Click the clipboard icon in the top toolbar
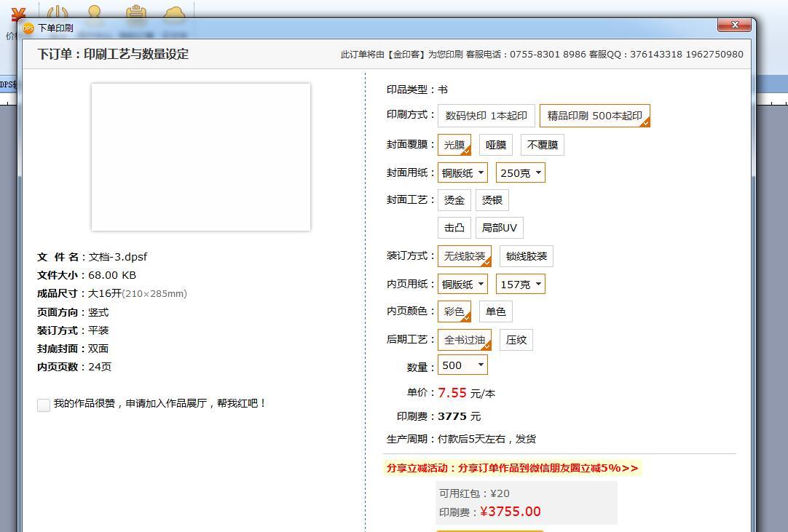Viewport: 788px width, 532px height. tap(136, 13)
